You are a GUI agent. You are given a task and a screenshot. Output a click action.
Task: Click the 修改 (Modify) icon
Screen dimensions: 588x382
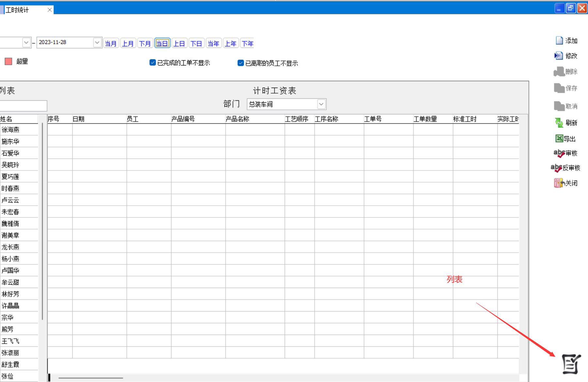tap(559, 56)
